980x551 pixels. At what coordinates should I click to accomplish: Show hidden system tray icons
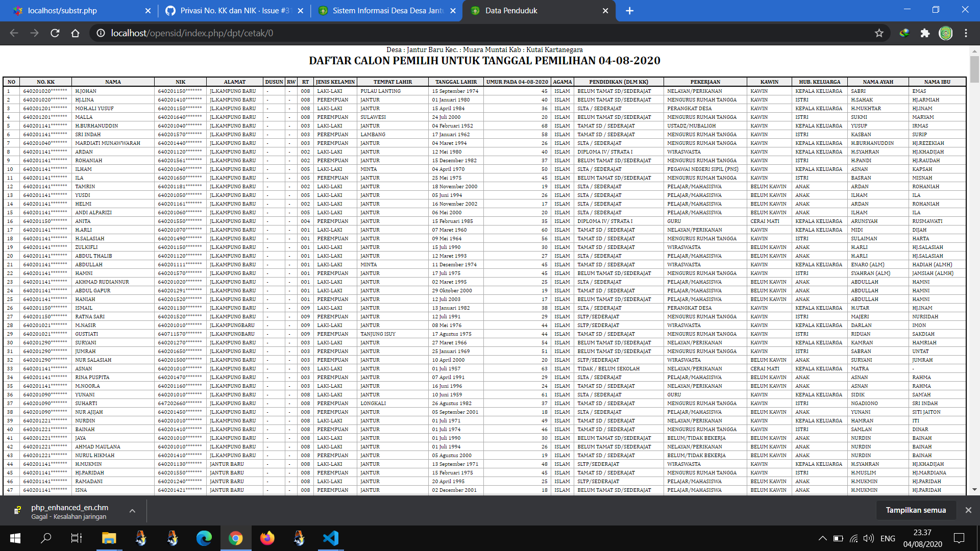pos(822,538)
